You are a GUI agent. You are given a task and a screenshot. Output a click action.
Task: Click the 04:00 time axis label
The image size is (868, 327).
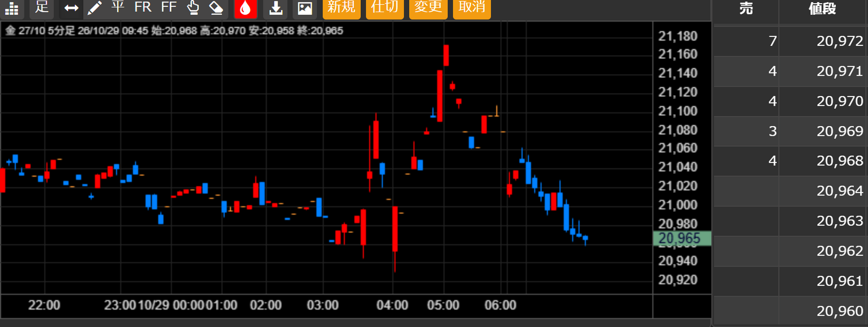click(x=392, y=305)
